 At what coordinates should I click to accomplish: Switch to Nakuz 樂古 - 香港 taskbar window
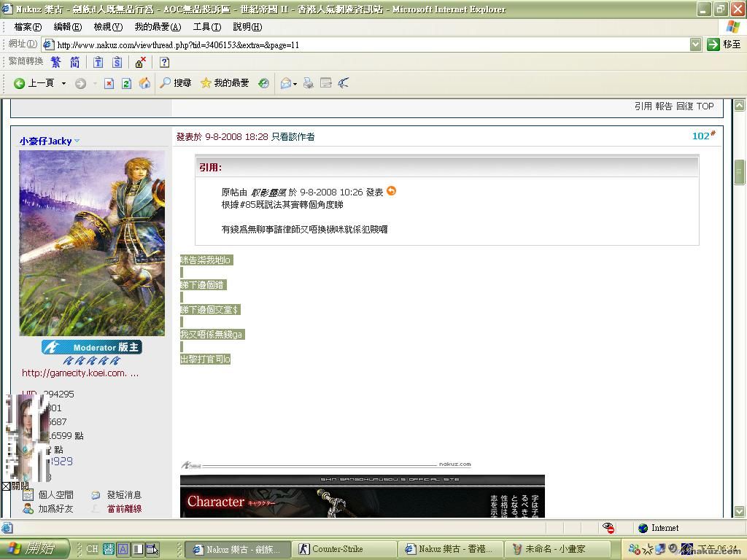(450, 549)
